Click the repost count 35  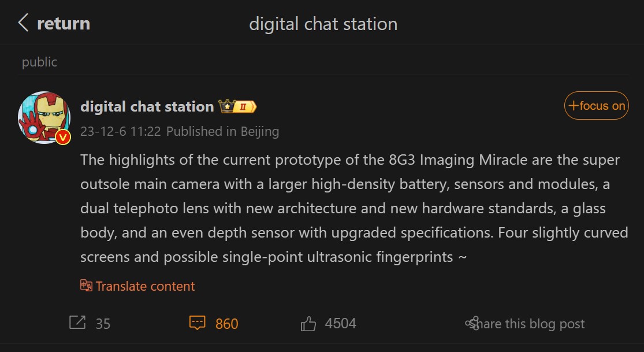click(103, 324)
